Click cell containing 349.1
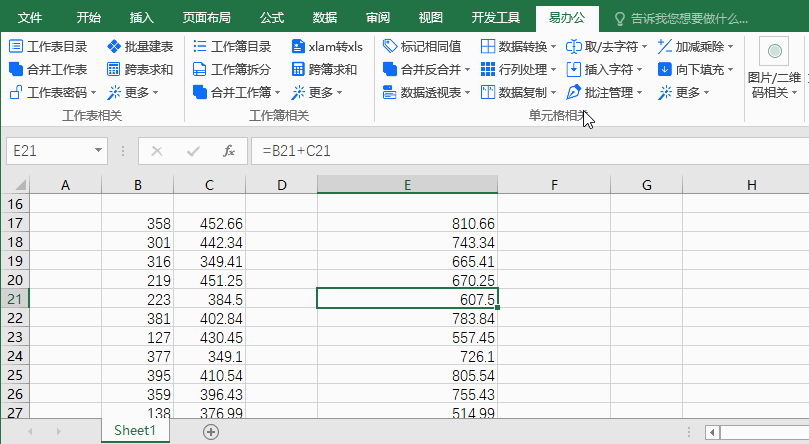 click(x=209, y=356)
